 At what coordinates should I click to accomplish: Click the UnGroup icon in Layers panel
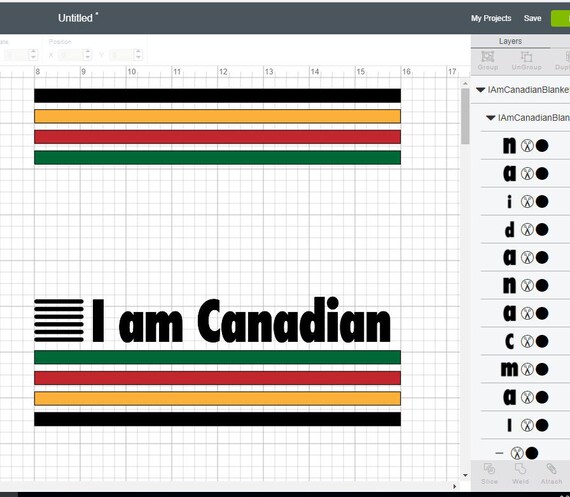[526, 57]
